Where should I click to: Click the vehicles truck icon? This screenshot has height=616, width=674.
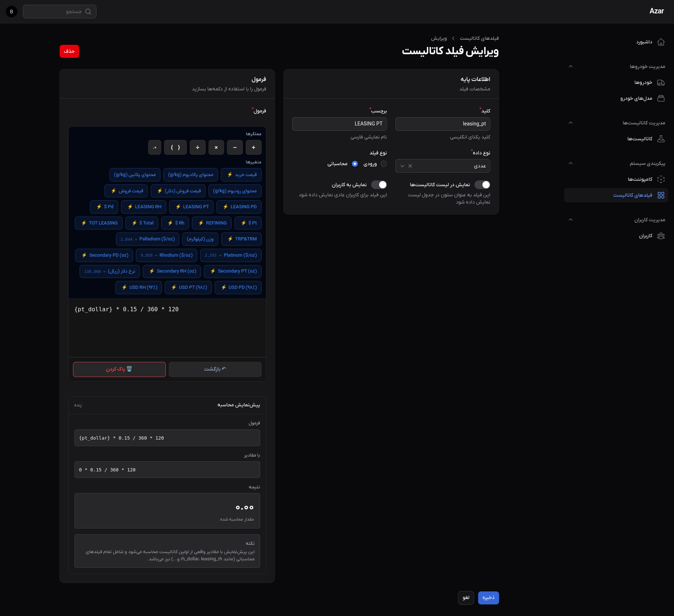click(661, 82)
